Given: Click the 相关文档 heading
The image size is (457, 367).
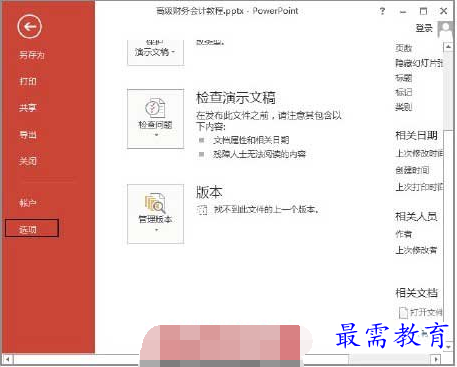Looking at the screenshot, I should click(416, 293).
